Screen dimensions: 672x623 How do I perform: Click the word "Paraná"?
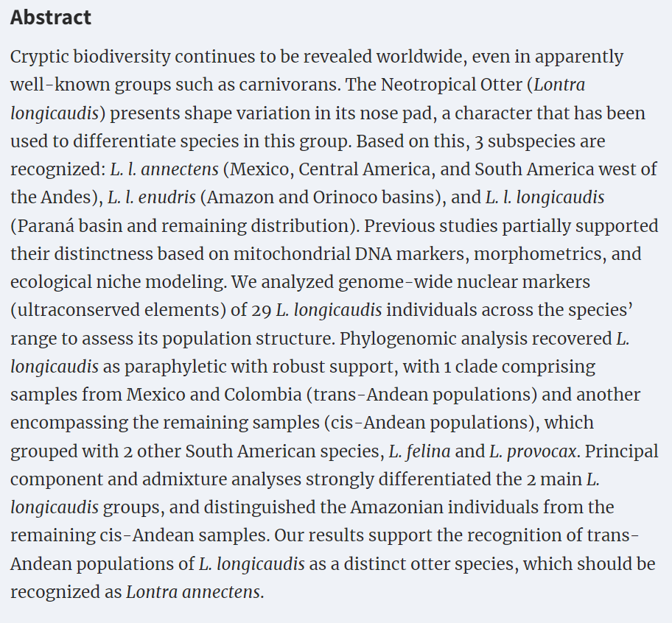tap(50, 226)
